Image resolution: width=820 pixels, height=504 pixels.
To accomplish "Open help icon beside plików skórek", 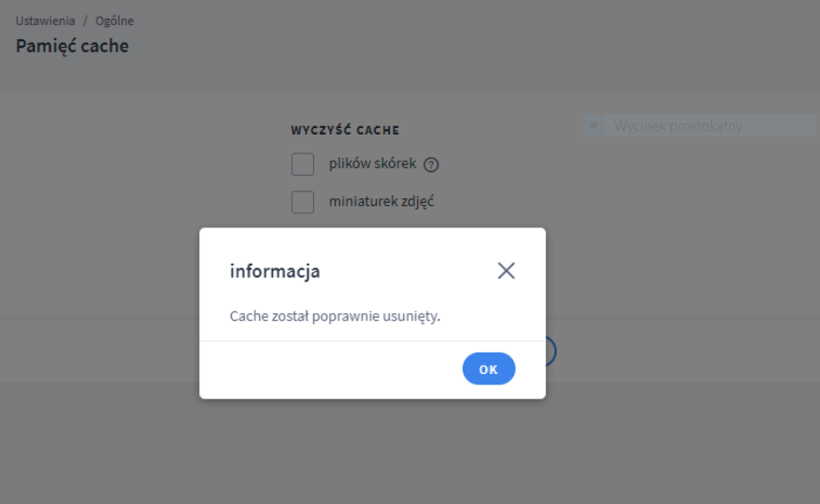I will [431, 165].
